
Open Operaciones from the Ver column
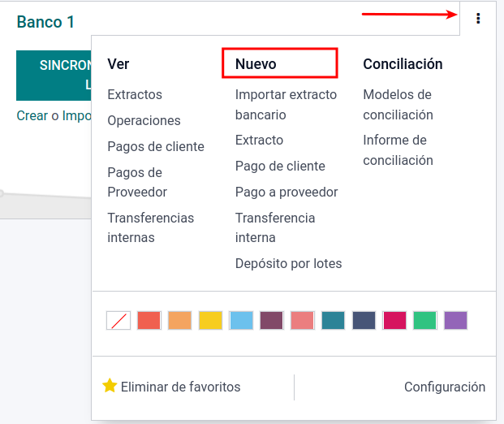[144, 120]
